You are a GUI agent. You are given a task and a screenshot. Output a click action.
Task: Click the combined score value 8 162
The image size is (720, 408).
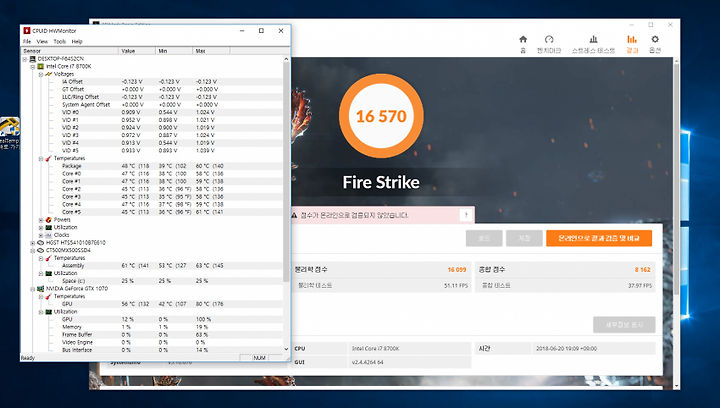[x=642, y=269]
